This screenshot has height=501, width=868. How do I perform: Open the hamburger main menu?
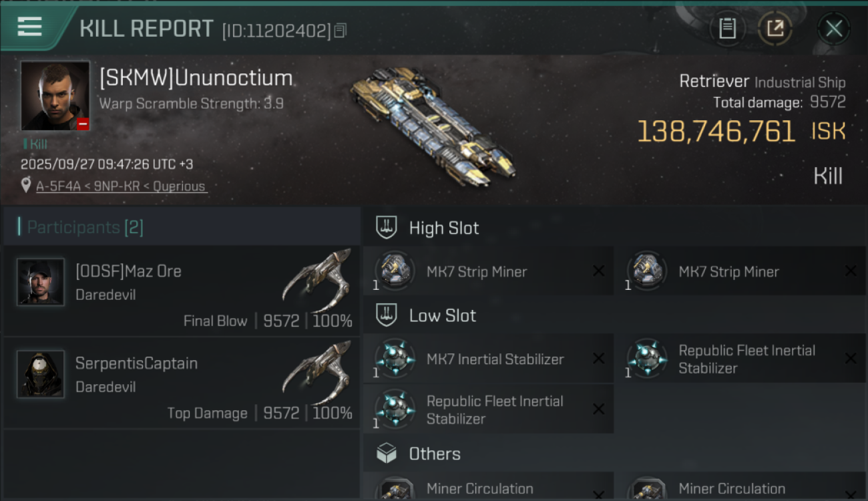tap(31, 27)
